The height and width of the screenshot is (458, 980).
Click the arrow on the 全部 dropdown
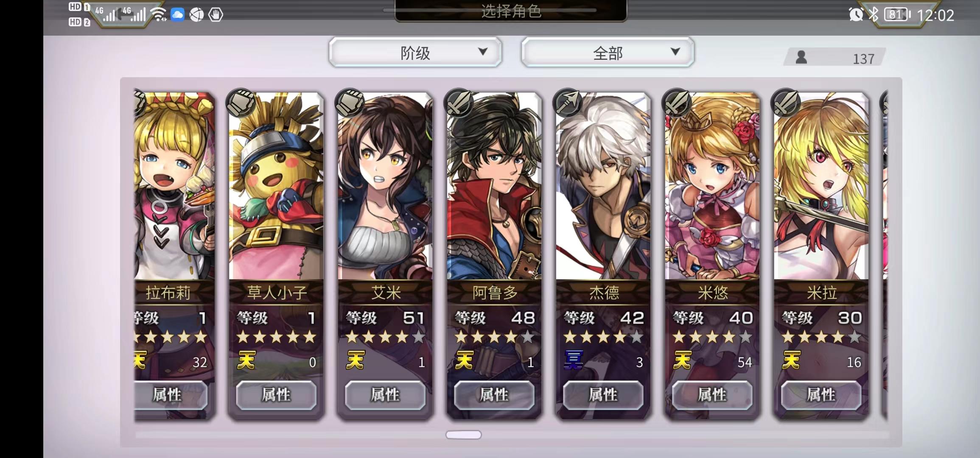tap(675, 52)
